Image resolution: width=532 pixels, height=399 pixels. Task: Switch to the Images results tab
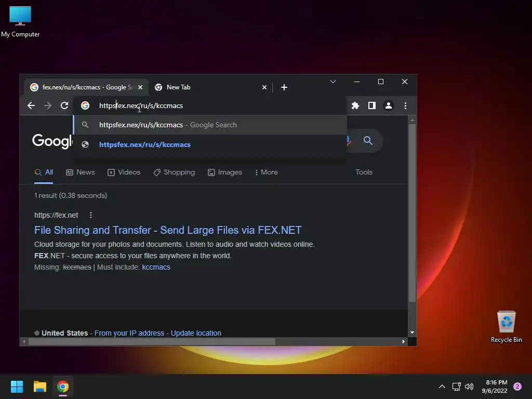pyautogui.click(x=225, y=172)
